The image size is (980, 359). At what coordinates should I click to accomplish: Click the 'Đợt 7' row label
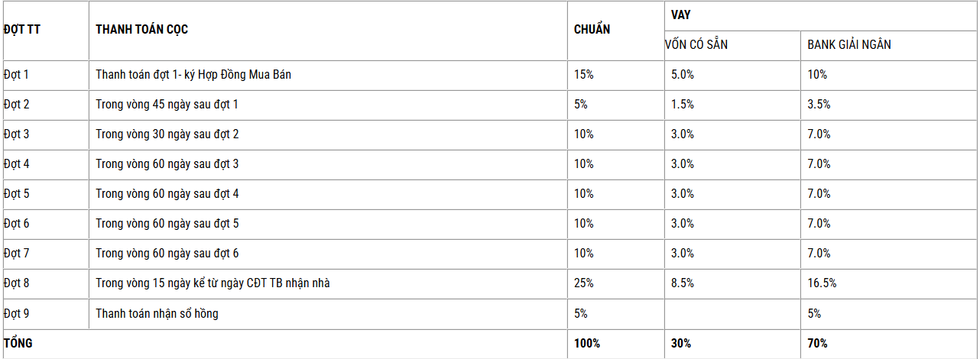pos(16,254)
